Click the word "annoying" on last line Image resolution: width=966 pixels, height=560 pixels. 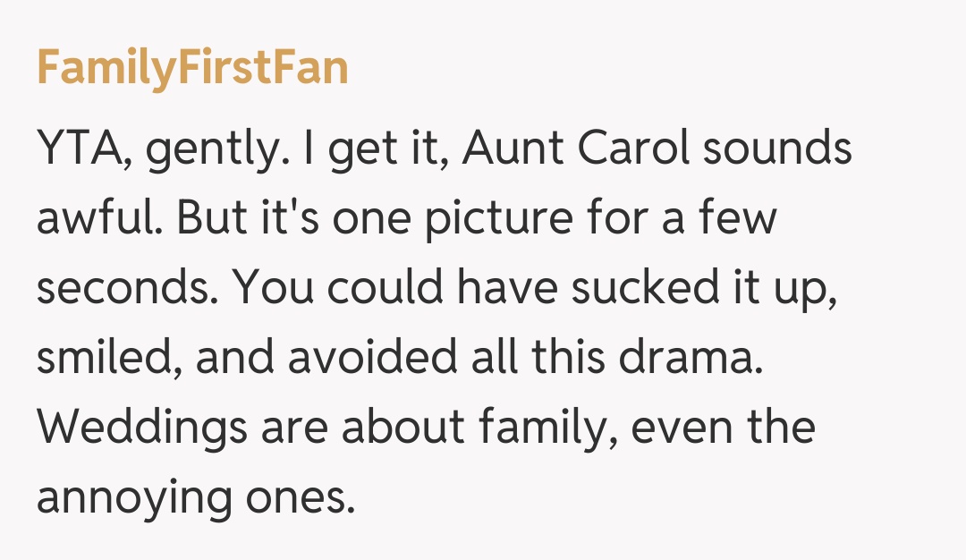132,496
